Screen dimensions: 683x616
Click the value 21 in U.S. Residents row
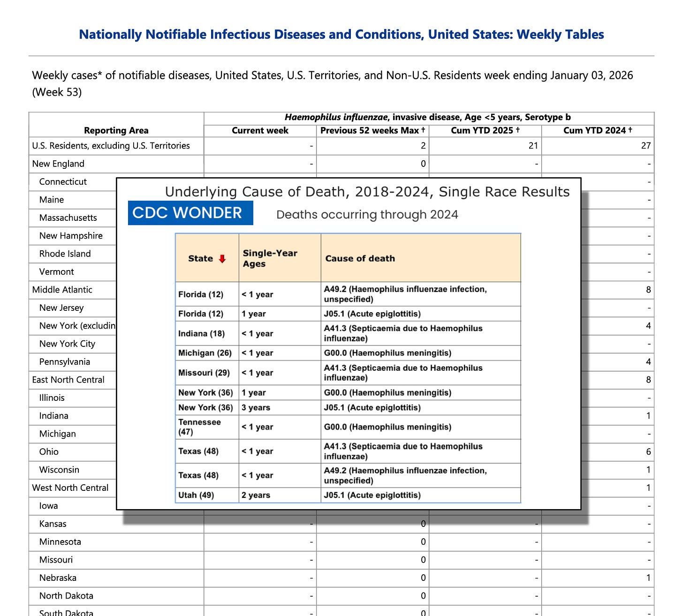(x=533, y=146)
